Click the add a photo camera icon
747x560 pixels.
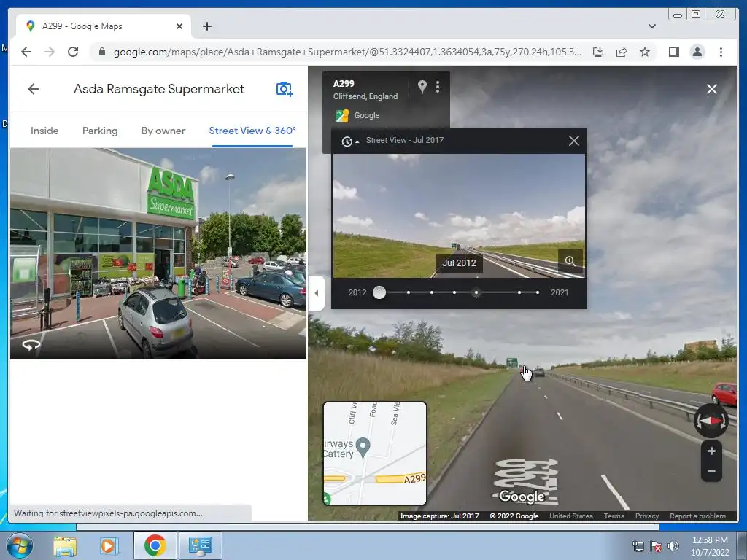[x=285, y=88]
